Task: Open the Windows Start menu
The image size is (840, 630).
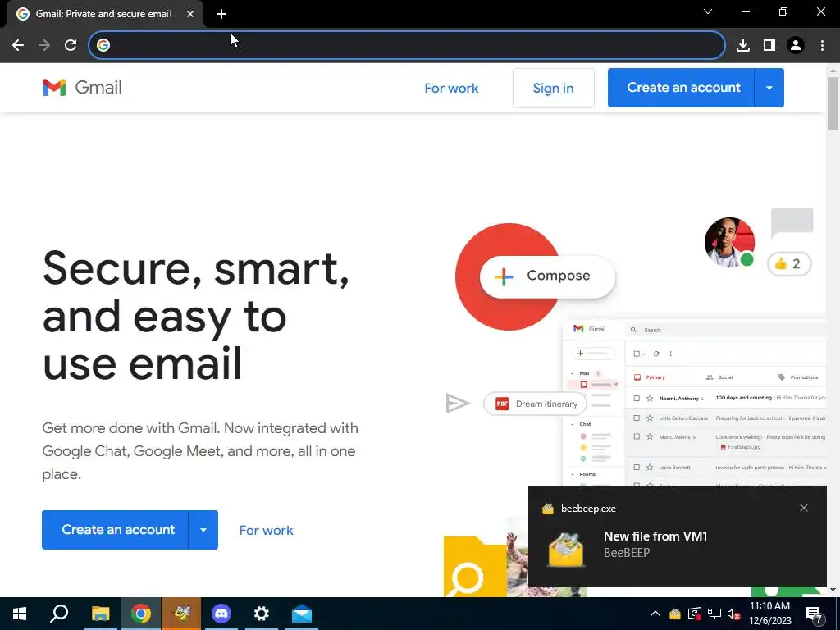Action: [x=20, y=614]
